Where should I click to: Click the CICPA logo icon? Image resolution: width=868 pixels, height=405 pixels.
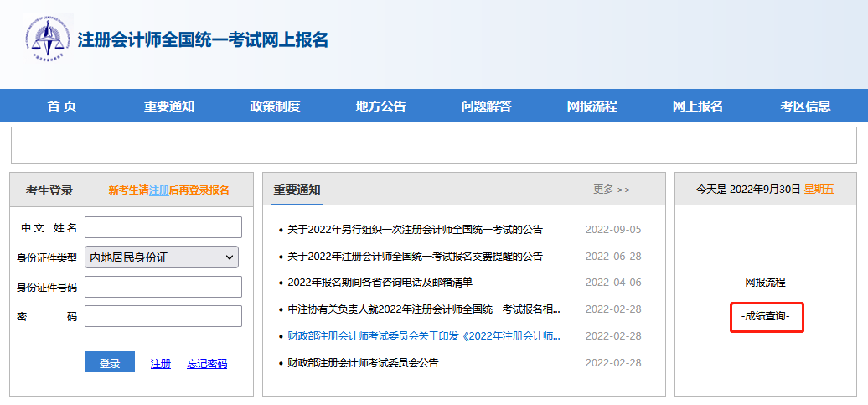(49, 39)
